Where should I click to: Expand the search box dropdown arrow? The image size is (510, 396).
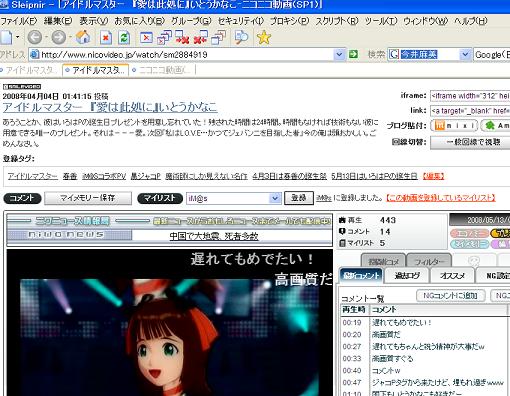[465, 54]
